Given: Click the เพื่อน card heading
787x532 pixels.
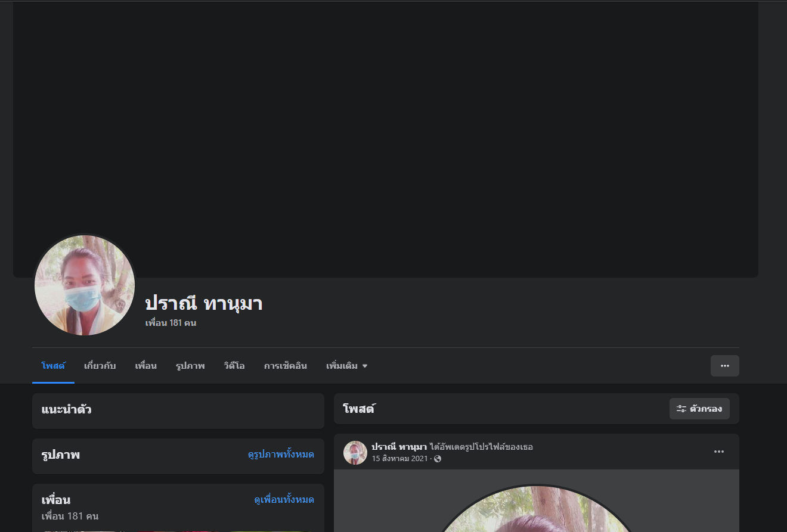Looking at the screenshot, I should coord(56,500).
